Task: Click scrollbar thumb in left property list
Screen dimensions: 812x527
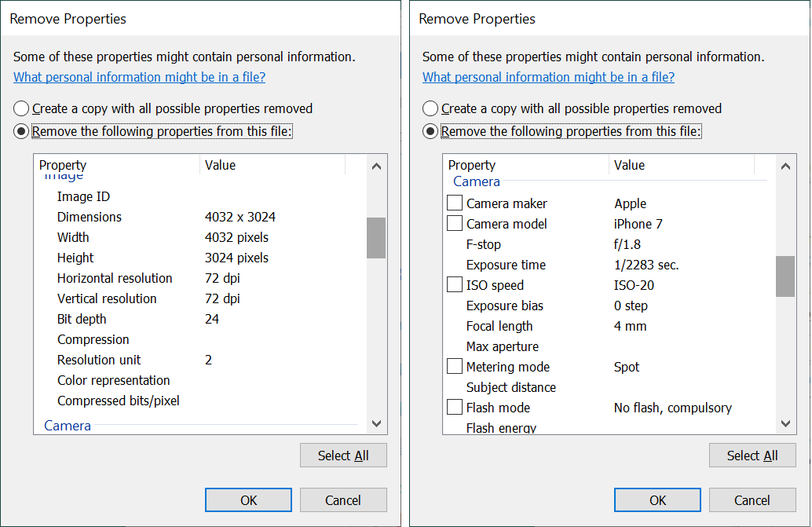Action: (376, 238)
